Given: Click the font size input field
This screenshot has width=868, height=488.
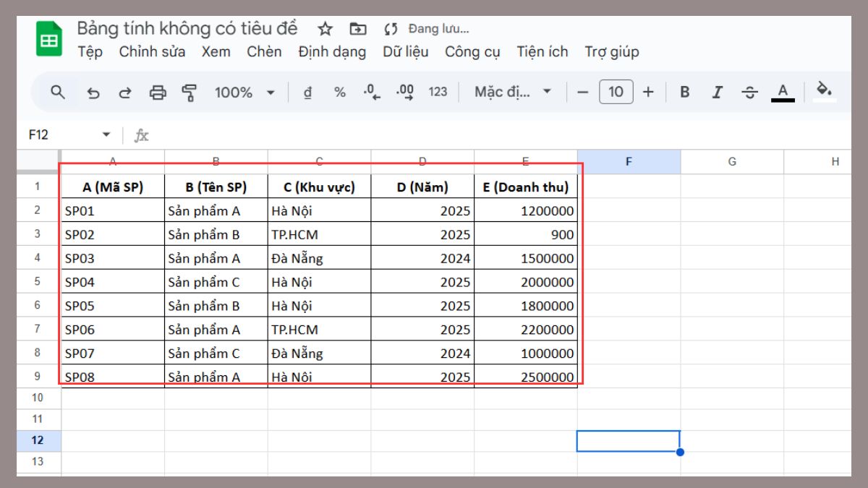Looking at the screenshot, I should pos(616,92).
